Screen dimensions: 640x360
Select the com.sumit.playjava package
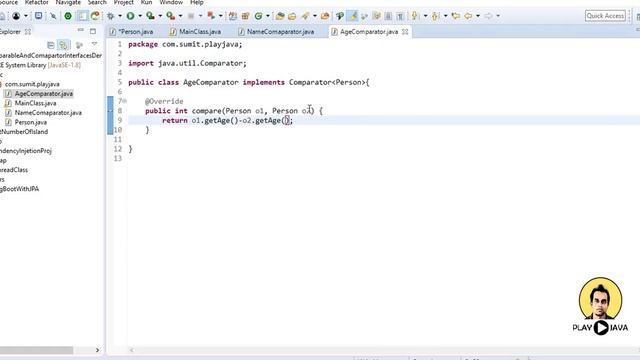tap(32, 84)
